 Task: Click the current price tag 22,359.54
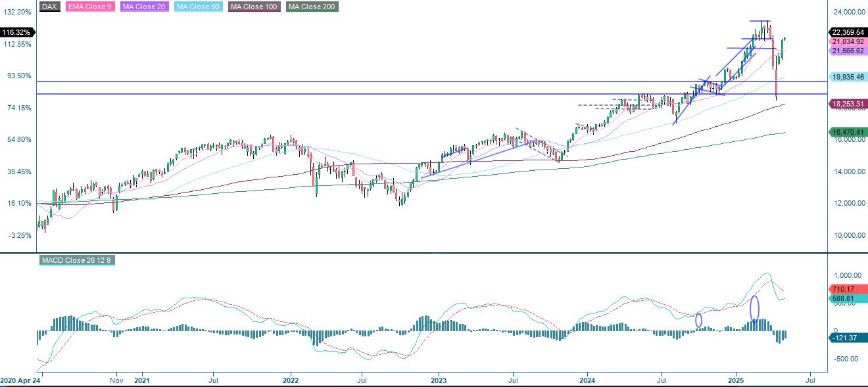[x=847, y=30]
